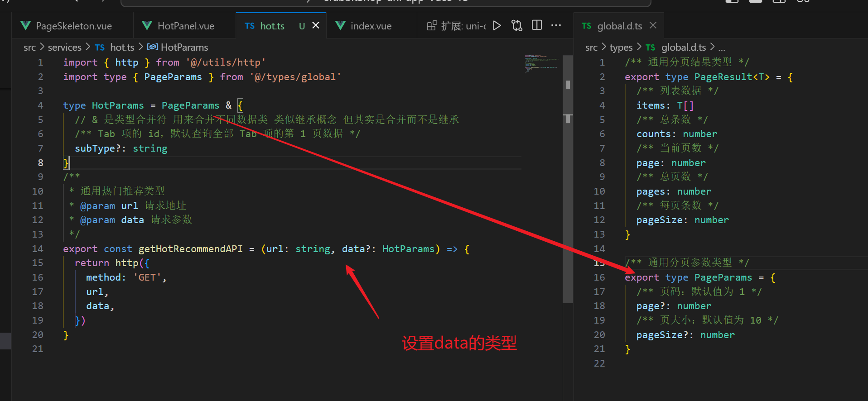Switch to the HotPanel.vue tab

(x=186, y=26)
